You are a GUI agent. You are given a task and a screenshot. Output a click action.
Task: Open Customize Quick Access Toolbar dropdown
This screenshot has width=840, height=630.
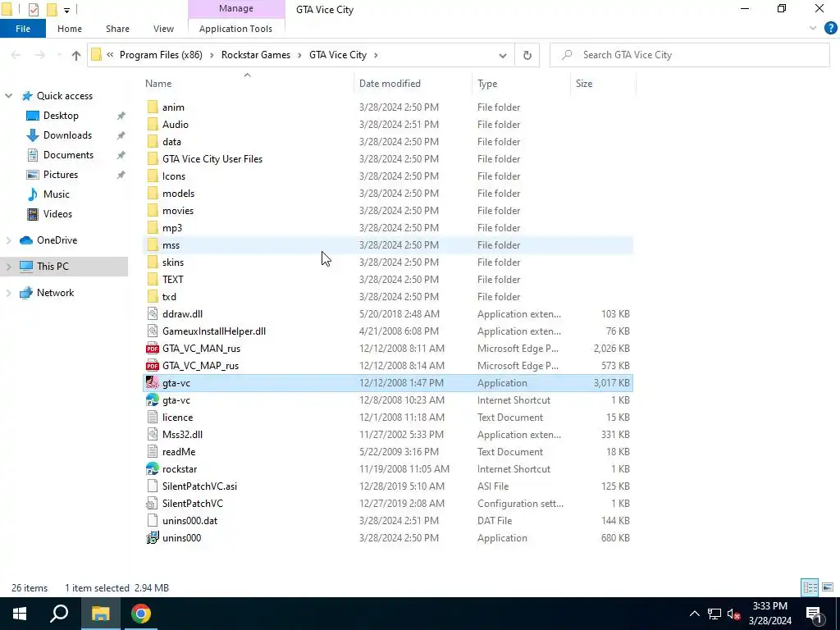coord(66,10)
